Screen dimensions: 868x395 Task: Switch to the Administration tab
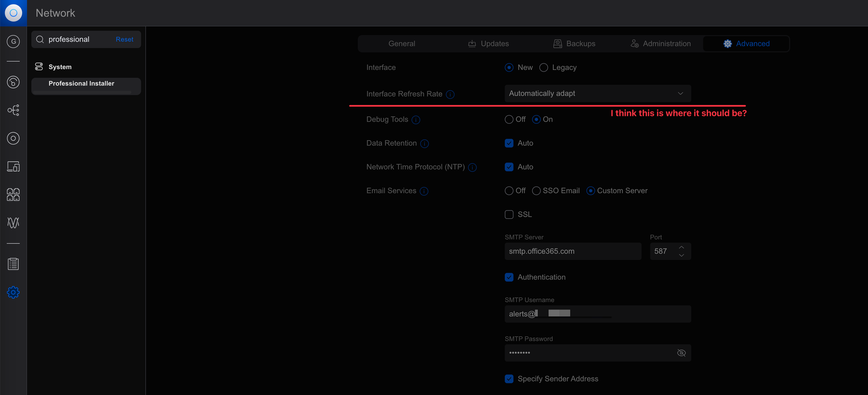tap(661, 44)
